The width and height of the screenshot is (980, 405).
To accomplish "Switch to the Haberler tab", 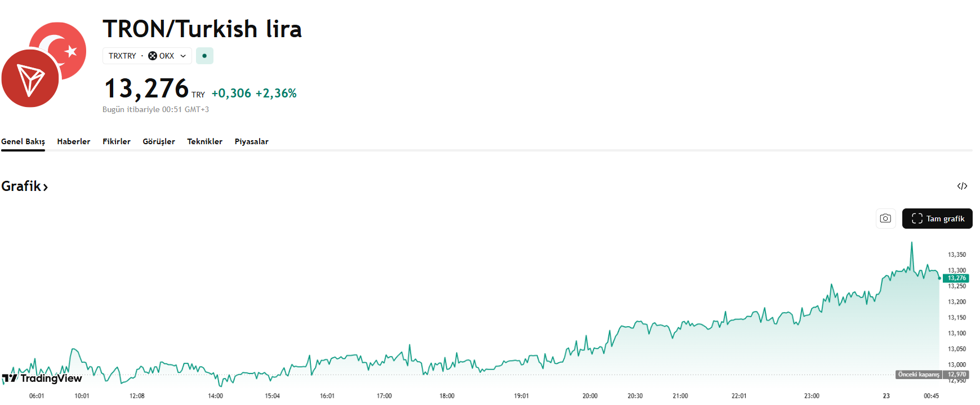I will (74, 141).
